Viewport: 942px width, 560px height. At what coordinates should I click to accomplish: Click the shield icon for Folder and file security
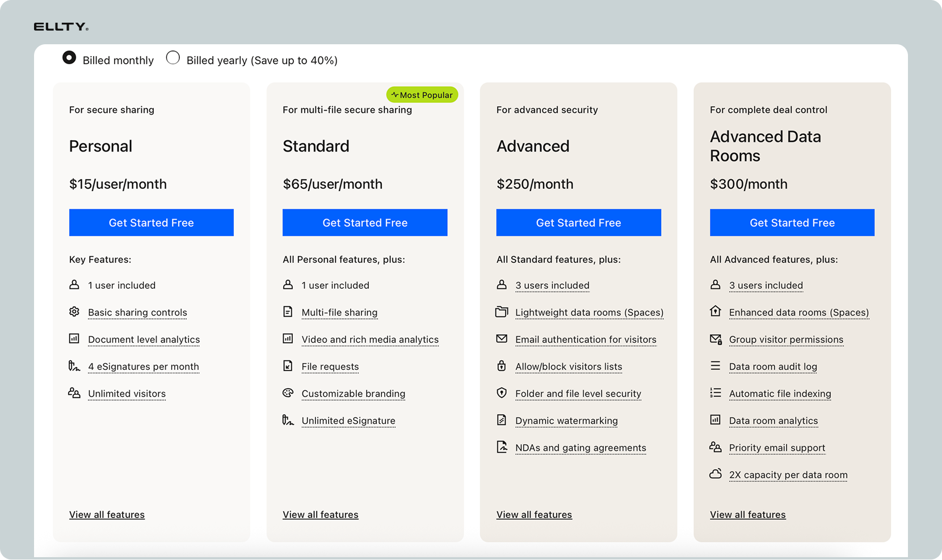pos(502,393)
